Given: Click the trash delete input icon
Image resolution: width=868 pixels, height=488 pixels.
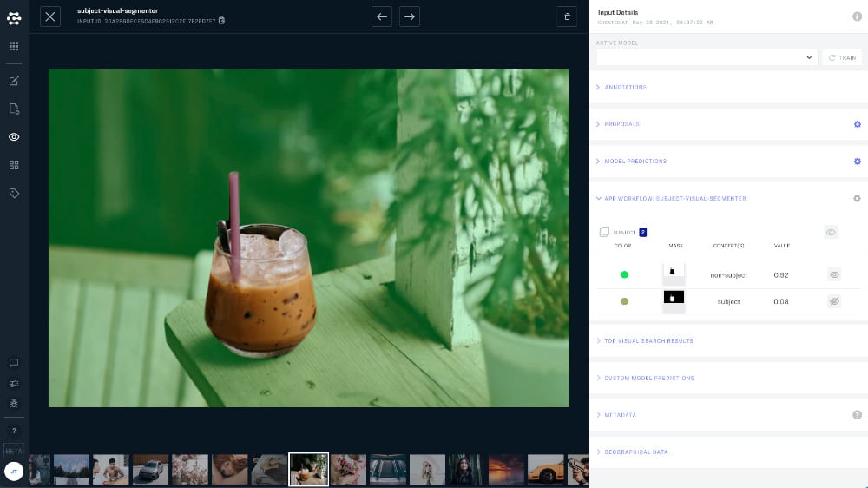Looking at the screenshot, I should pos(567,16).
